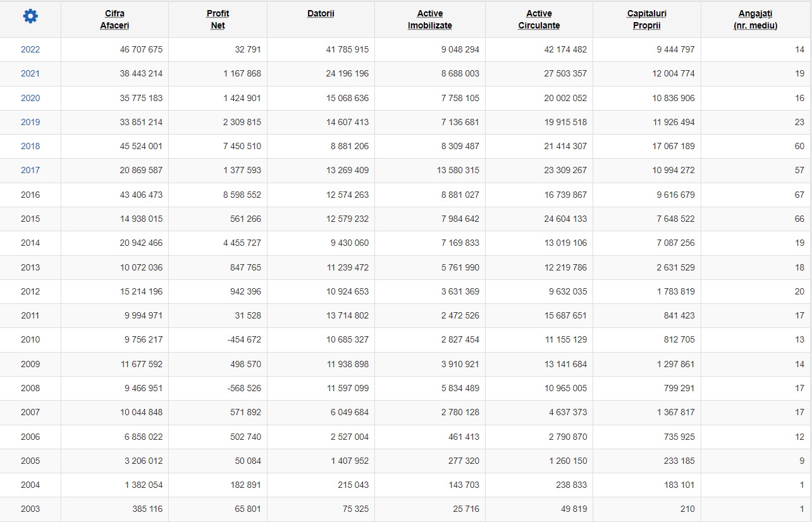The height and width of the screenshot is (522, 812).
Task: Click current assets value 15 687 651
Action: [x=566, y=315]
